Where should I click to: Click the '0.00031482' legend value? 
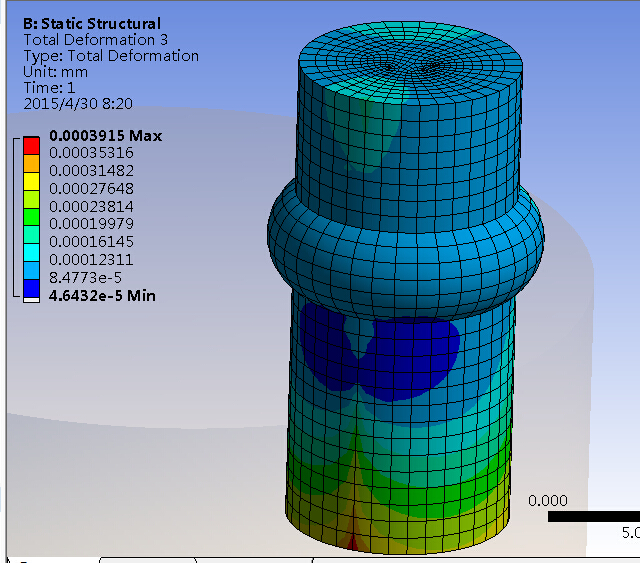pyautogui.click(x=91, y=171)
